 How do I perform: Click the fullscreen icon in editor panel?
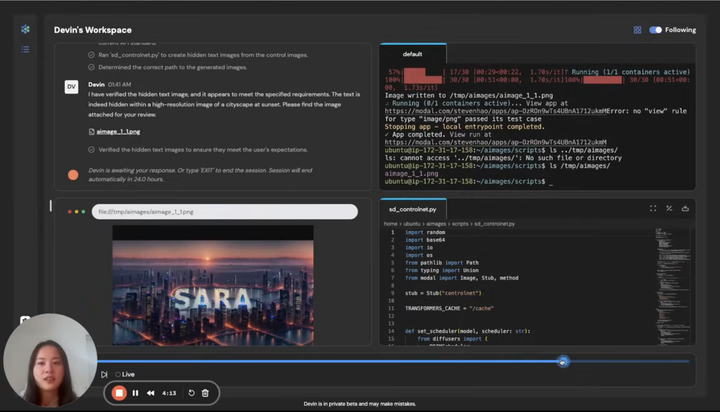pos(653,208)
